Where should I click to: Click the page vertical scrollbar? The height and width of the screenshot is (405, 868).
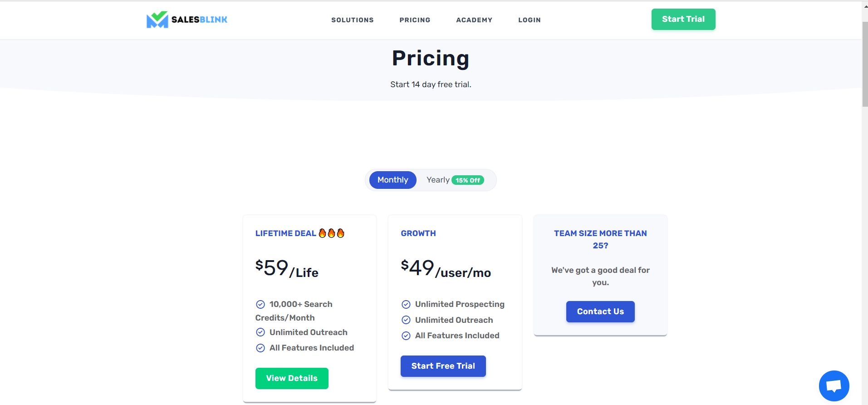(865, 64)
